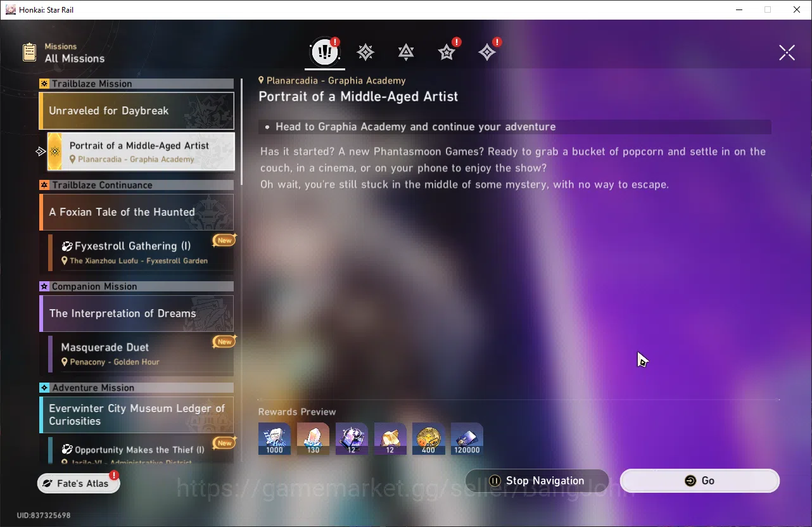
Task: Click the New badge on Opportunity Makes the Thief
Action: (x=224, y=443)
